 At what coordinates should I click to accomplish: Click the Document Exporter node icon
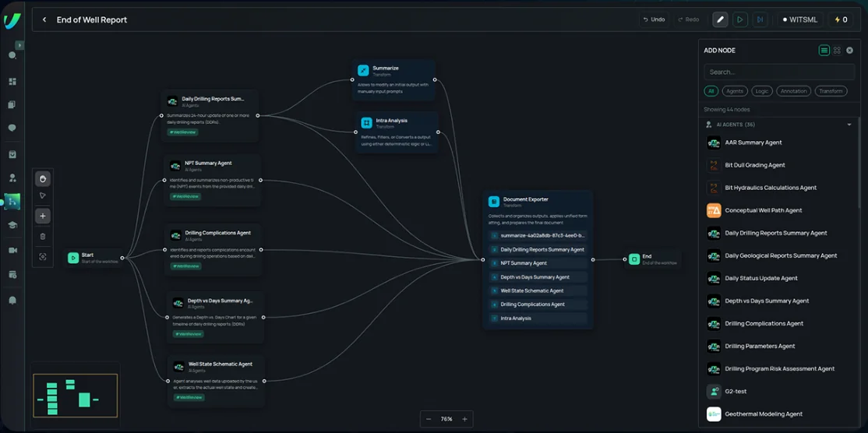coord(494,202)
